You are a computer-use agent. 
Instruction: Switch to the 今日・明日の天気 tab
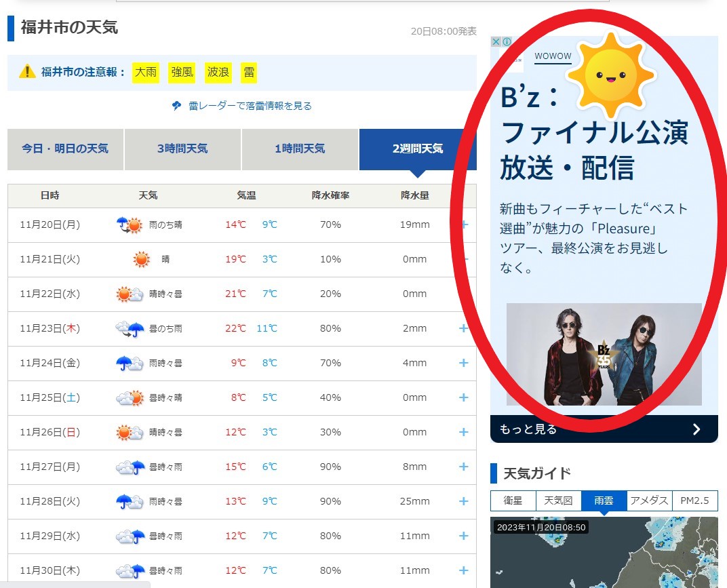point(65,149)
